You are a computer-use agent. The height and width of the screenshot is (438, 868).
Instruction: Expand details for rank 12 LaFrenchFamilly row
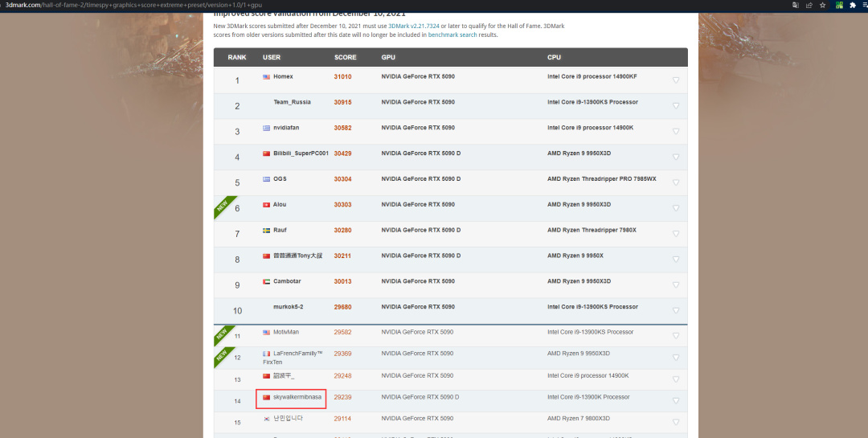(x=675, y=357)
